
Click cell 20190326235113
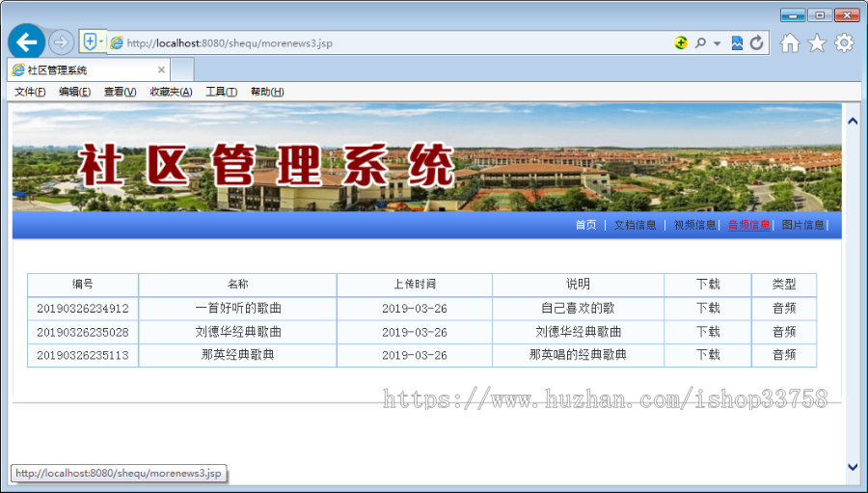83,355
